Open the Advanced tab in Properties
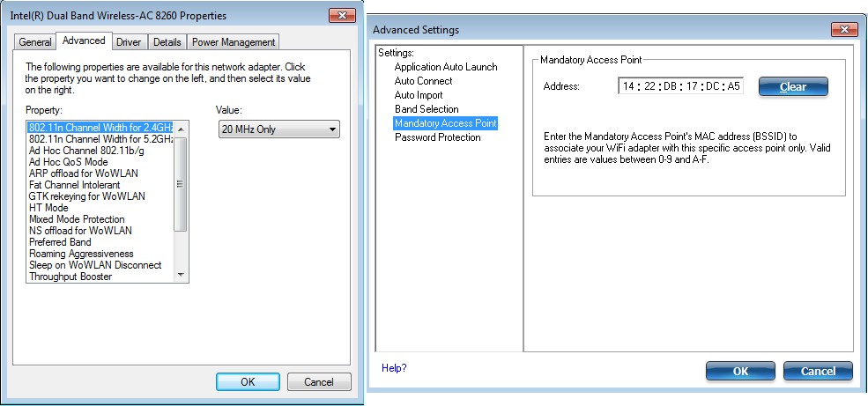868x406 pixels. tap(84, 41)
